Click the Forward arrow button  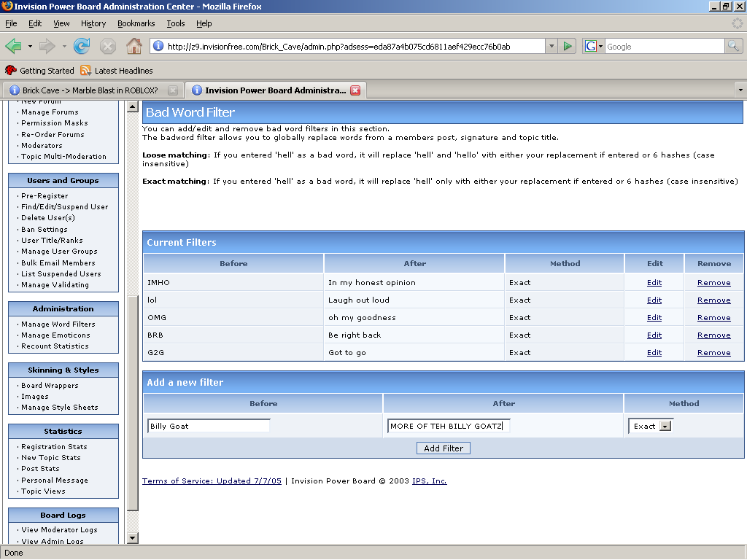click(47, 46)
